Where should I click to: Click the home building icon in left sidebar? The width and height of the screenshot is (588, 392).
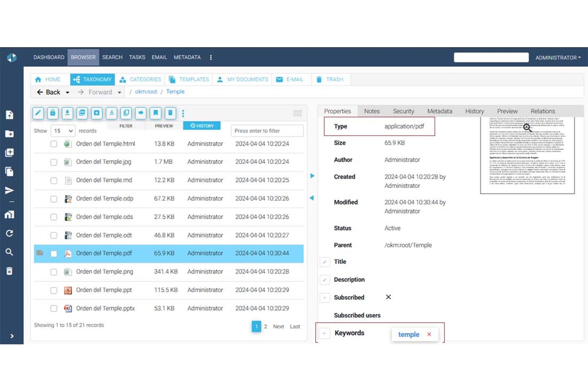pos(10,214)
